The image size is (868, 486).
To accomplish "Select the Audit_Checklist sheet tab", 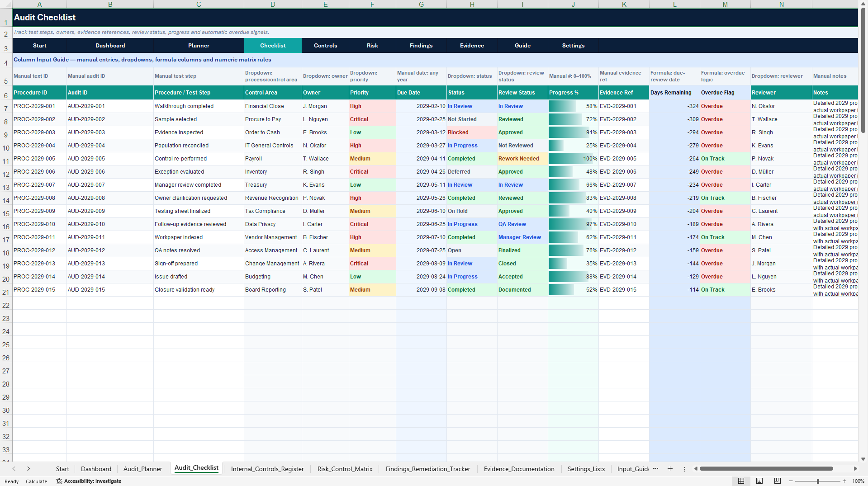I will point(196,468).
